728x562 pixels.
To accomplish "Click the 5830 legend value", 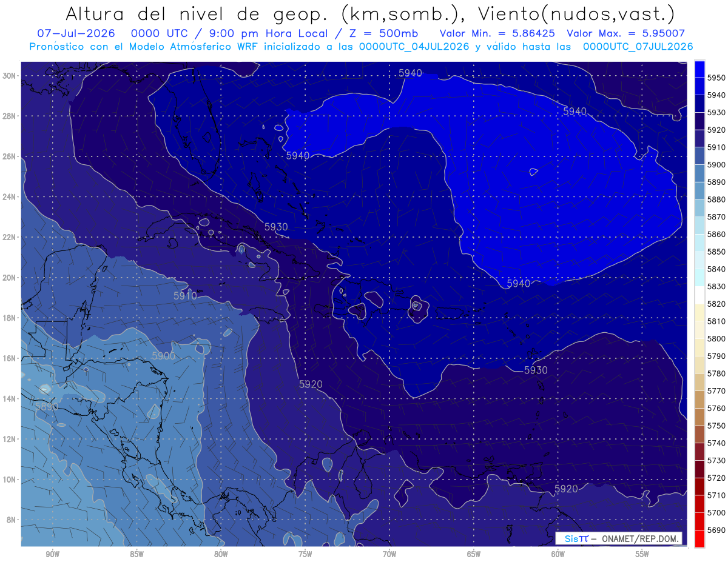I will (716, 287).
